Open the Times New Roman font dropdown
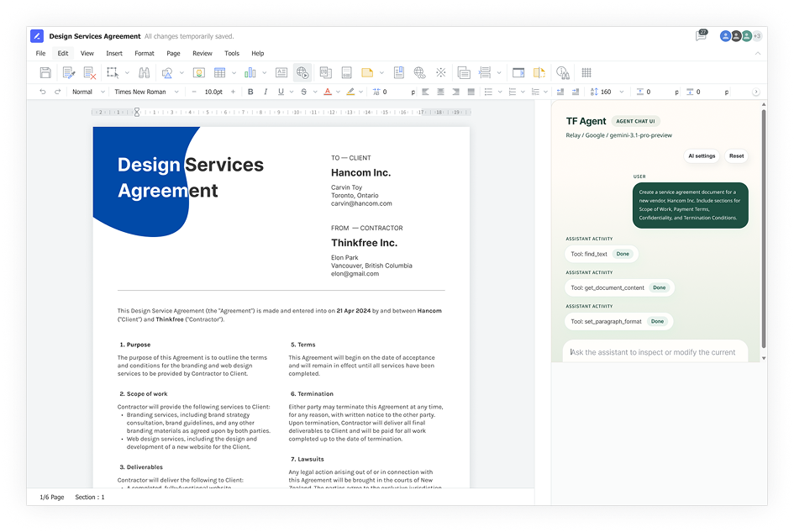The image size is (794, 532). pyautogui.click(x=146, y=92)
